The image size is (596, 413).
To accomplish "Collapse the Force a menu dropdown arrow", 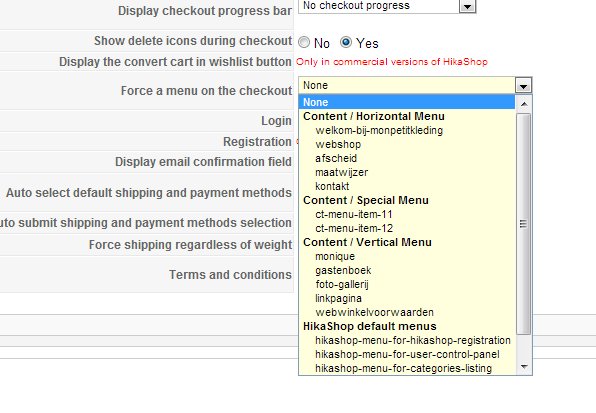I will click(x=523, y=85).
